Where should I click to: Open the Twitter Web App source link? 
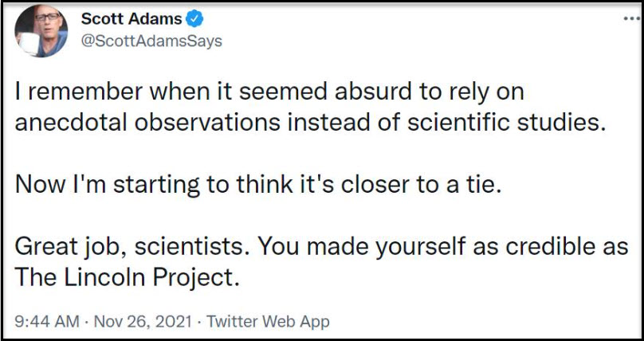268,321
